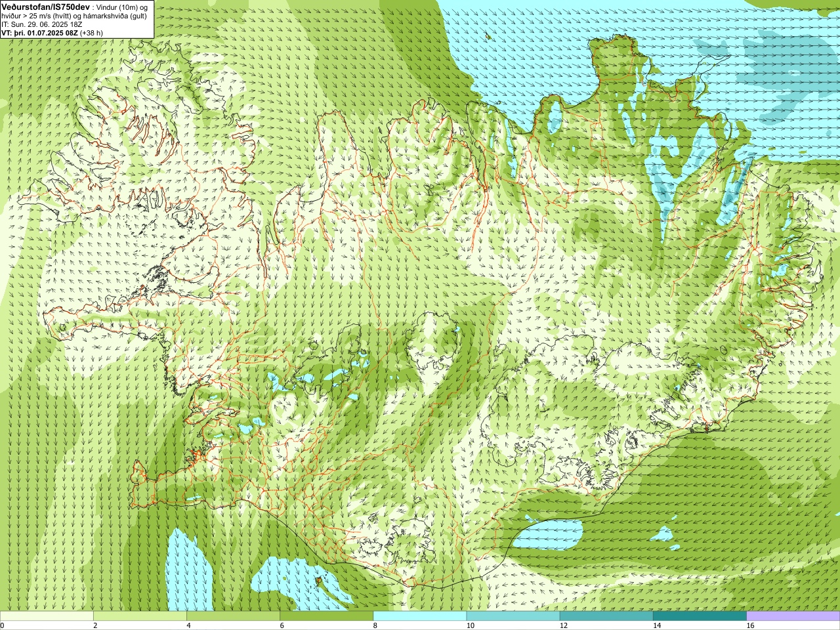The image size is (840, 630).
Task: Select the 10–12 m/s turquoise band
Action: (513, 616)
